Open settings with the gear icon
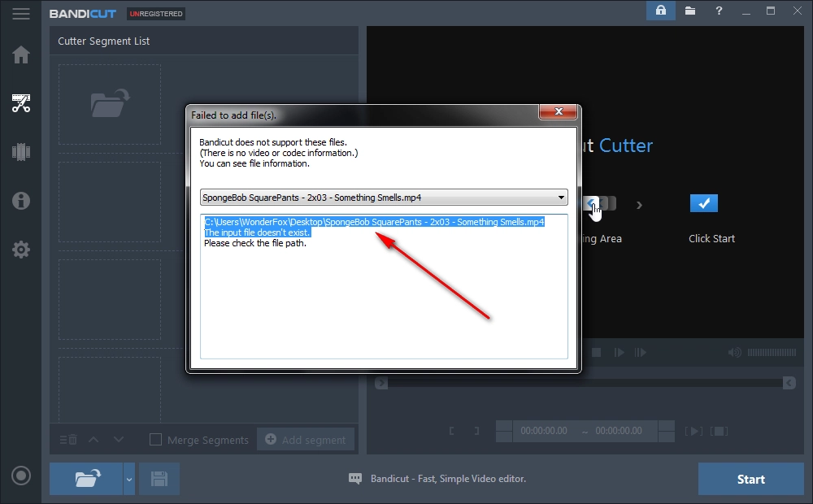The height and width of the screenshot is (504, 813). (x=21, y=250)
